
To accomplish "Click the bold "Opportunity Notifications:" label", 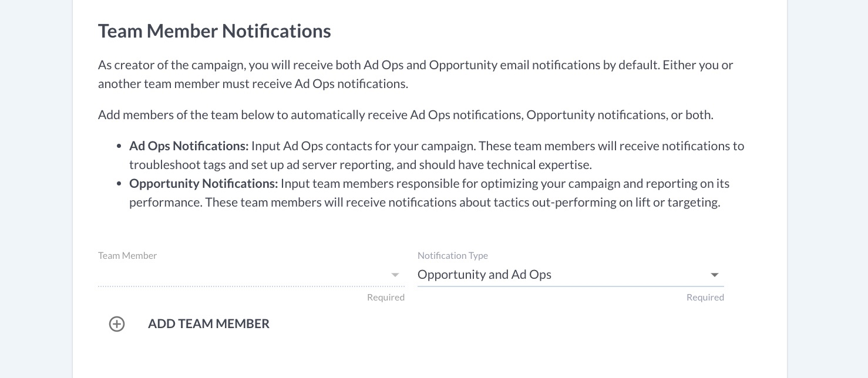I will coord(203,184).
